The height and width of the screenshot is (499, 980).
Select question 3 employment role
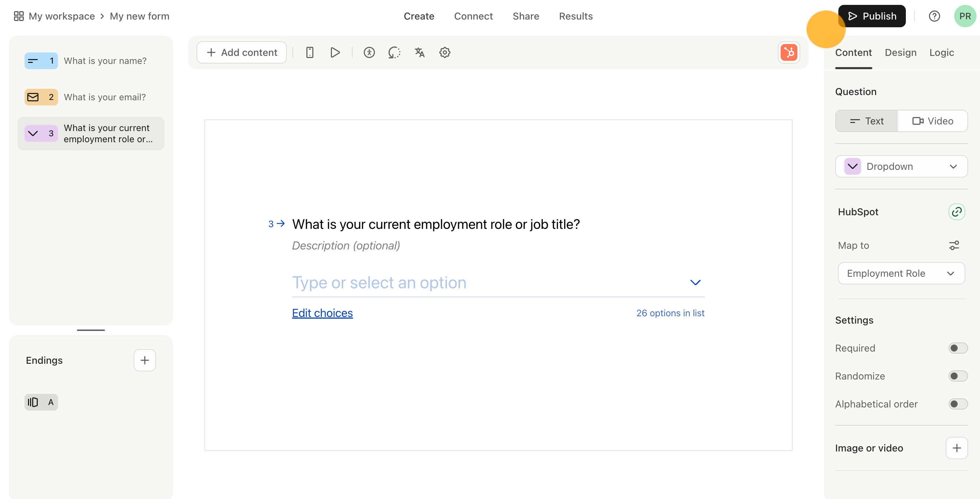(91, 133)
